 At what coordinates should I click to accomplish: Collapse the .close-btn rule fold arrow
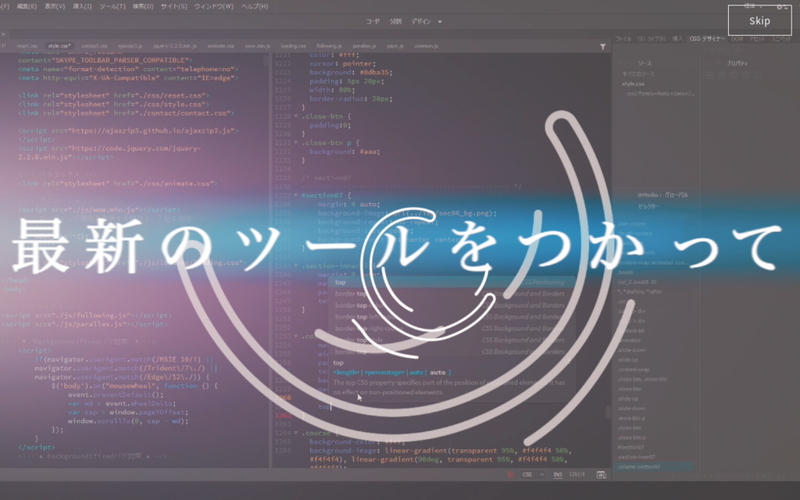pos(296,116)
